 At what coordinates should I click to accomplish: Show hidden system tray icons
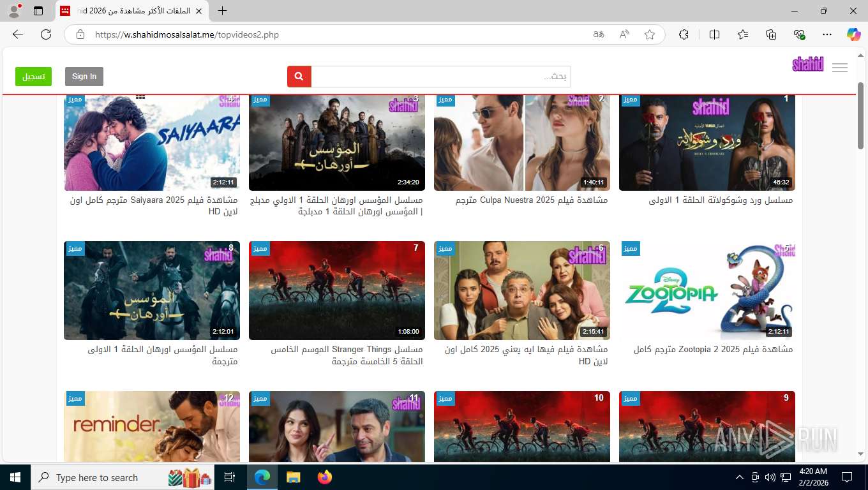740,477
